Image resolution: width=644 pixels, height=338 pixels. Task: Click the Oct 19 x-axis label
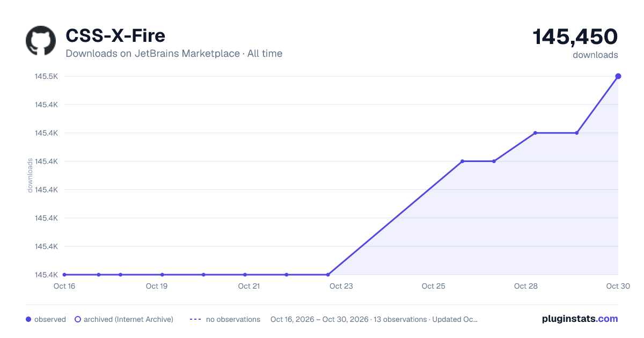[157, 286]
